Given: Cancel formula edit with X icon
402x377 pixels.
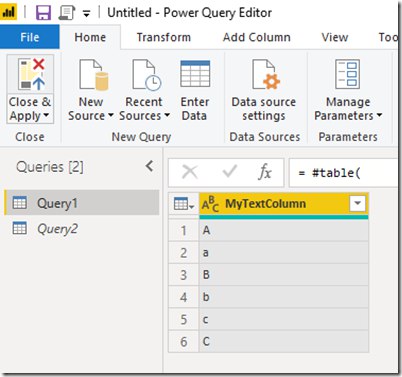Looking at the screenshot, I should (190, 172).
